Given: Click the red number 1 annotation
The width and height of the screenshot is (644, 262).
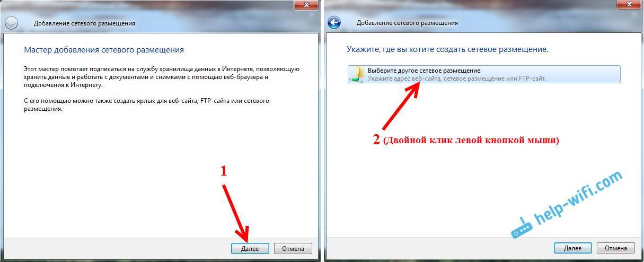Looking at the screenshot, I should [224, 171].
